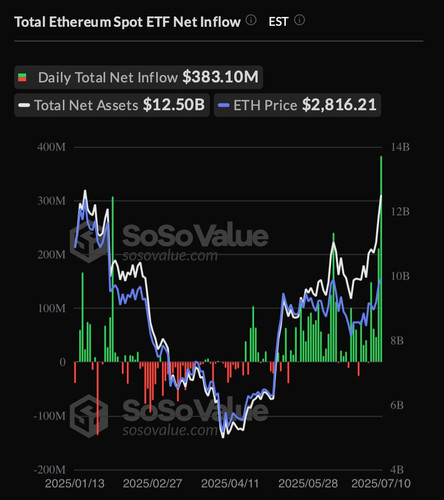Click the $12.50B net assets value
Screen dimensions: 444x500
[174, 105]
